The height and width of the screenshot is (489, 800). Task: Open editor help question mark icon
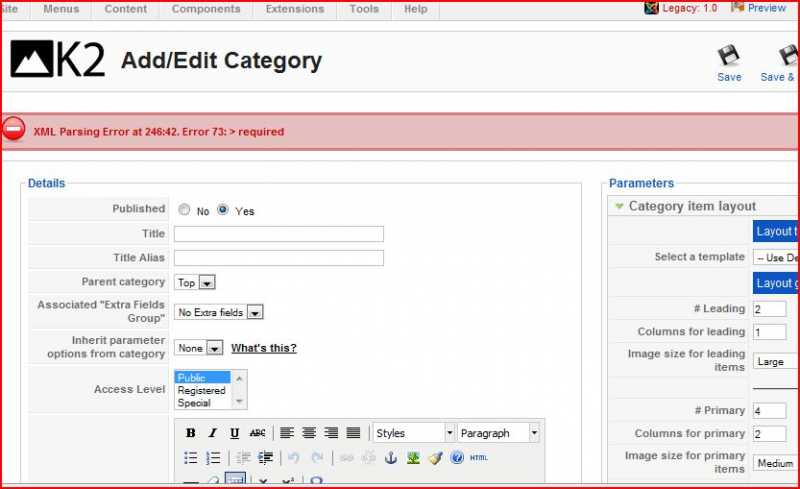(x=457, y=457)
